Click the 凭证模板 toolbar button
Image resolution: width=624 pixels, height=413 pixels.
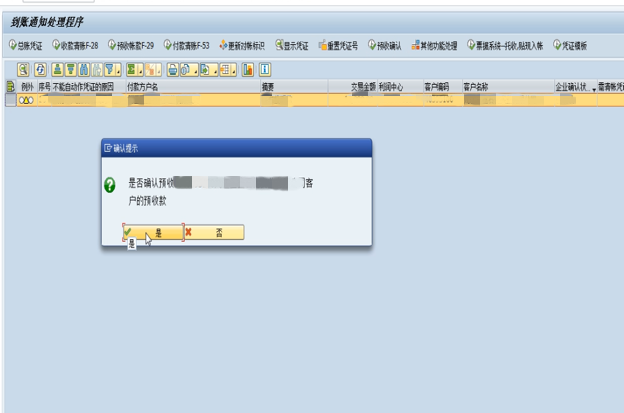pyautogui.click(x=571, y=46)
